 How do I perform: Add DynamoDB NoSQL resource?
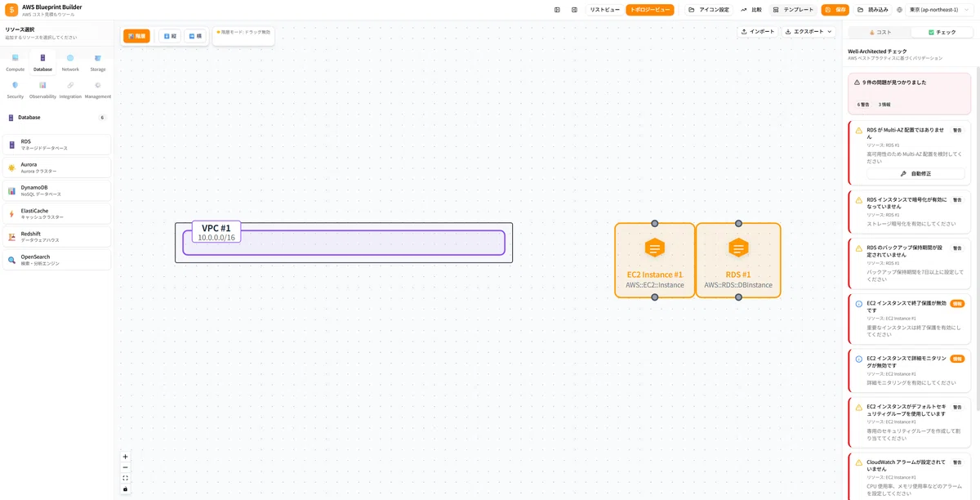pyautogui.click(x=57, y=190)
